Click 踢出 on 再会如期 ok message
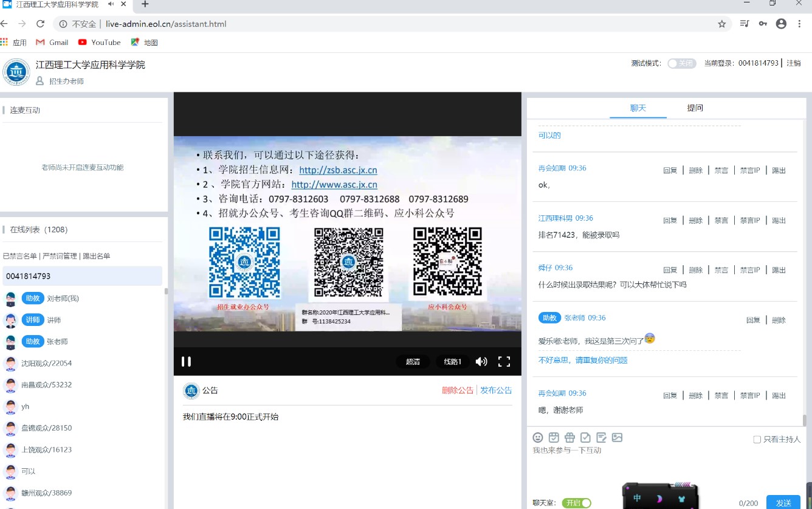Screen dimensions: 812x509 [779, 170]
